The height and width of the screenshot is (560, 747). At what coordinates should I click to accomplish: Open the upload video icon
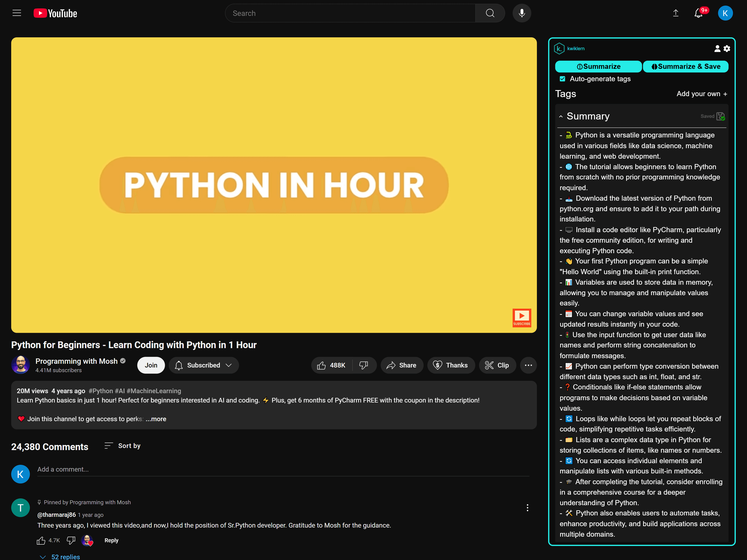[x=675, y=13]
